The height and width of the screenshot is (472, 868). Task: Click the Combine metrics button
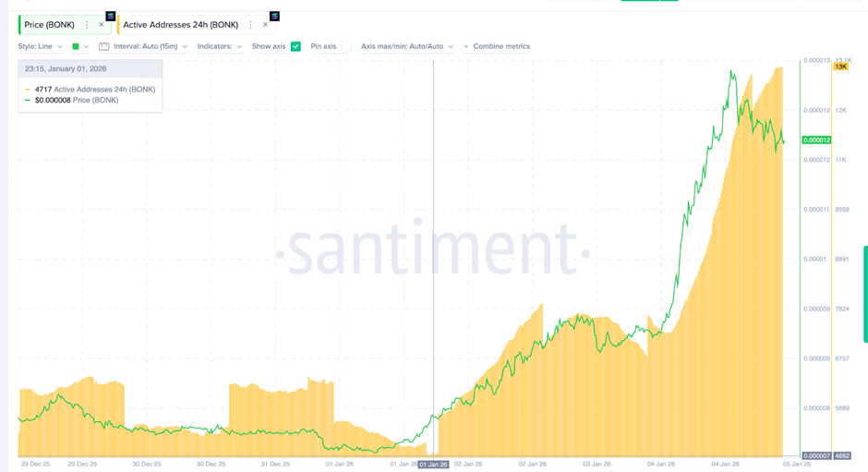point(497,46)
